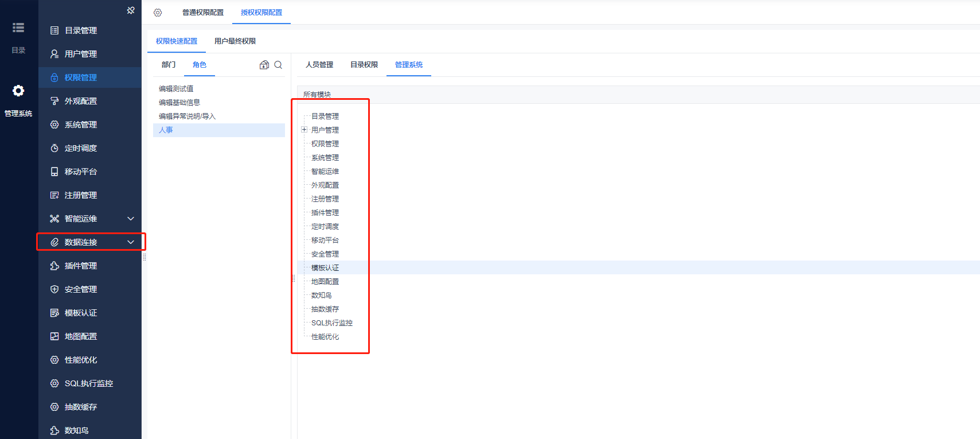Click the 智能运维 network icon

pos(54,219)
